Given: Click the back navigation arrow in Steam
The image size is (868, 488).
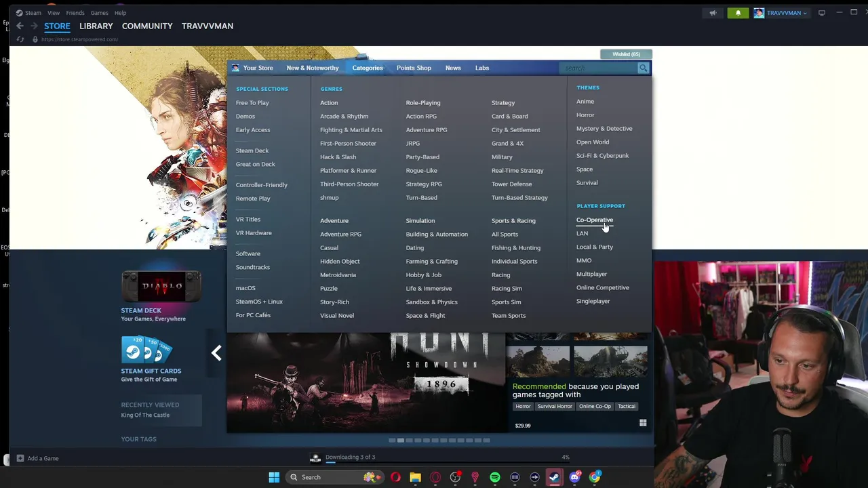Looking at the screenshot, I should (20, 26).
